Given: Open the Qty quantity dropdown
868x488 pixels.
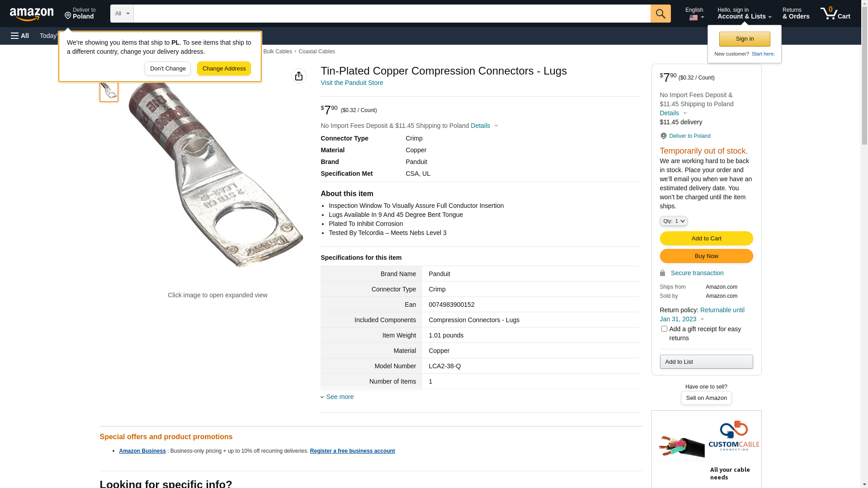Looking at the screenshot, I should coord(674,221).
